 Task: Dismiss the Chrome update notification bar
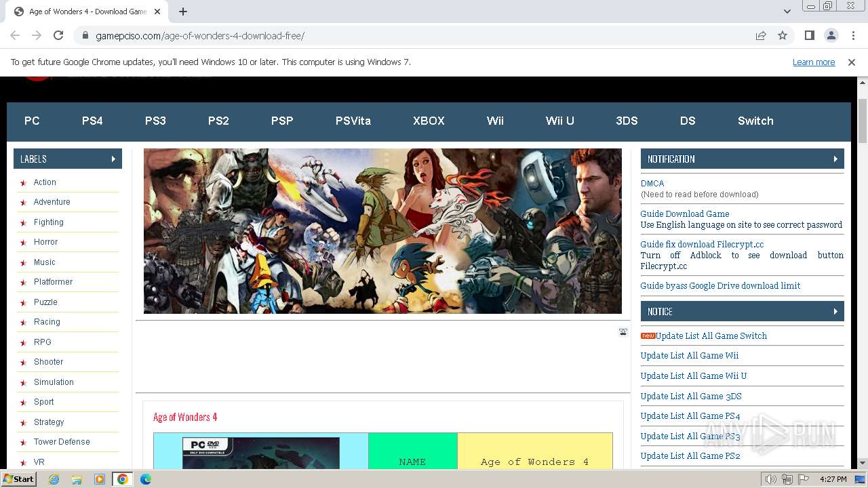(x=852, y=62)
